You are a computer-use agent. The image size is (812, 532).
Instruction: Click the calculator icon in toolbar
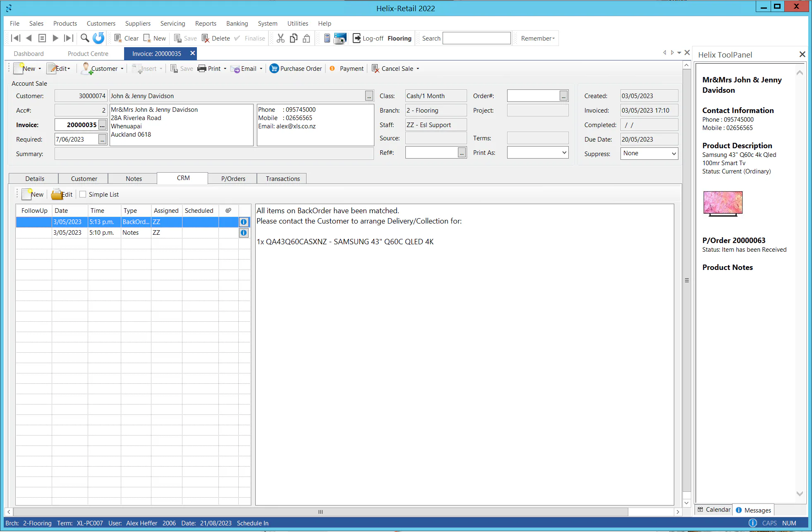[327, 38]
